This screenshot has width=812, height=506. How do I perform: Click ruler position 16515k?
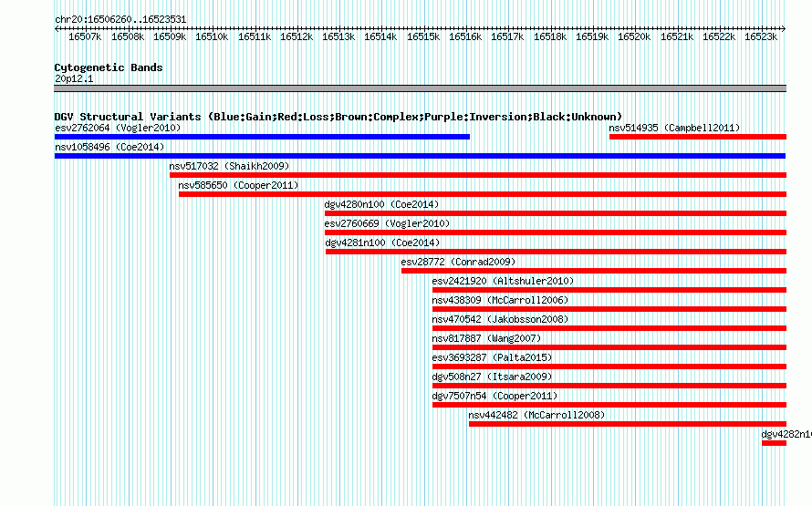pyautogui.click(x=423, y=36)
